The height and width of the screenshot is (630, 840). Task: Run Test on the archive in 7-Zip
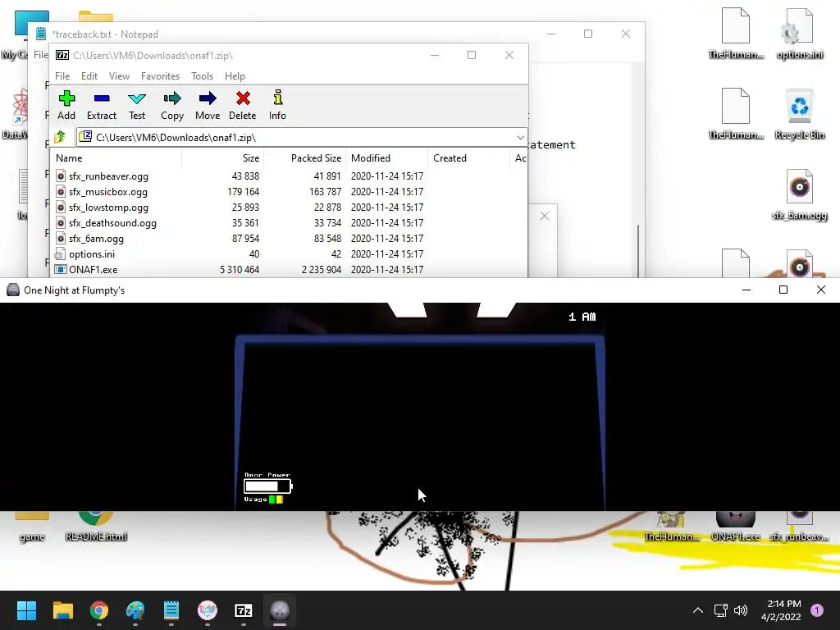[137, 105]
